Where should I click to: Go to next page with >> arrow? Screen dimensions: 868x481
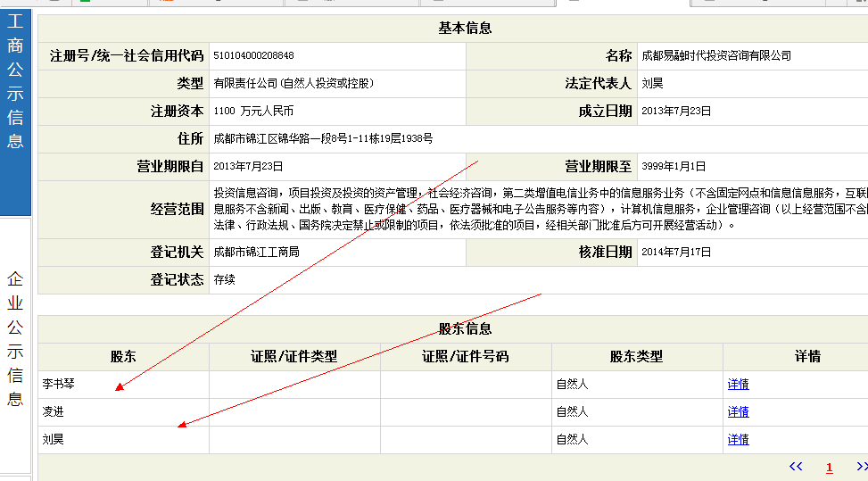click(x=861, y=467)
